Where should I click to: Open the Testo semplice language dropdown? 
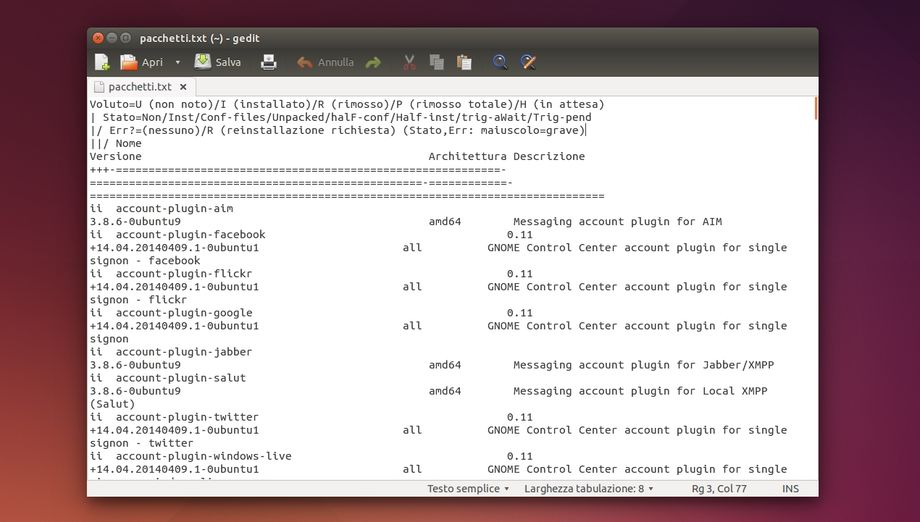pos(468,489)
